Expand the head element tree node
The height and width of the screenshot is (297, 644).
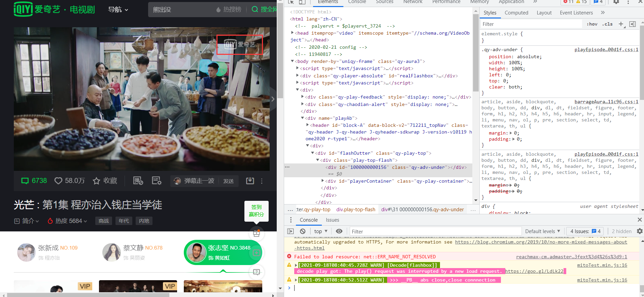coord(292,33)
